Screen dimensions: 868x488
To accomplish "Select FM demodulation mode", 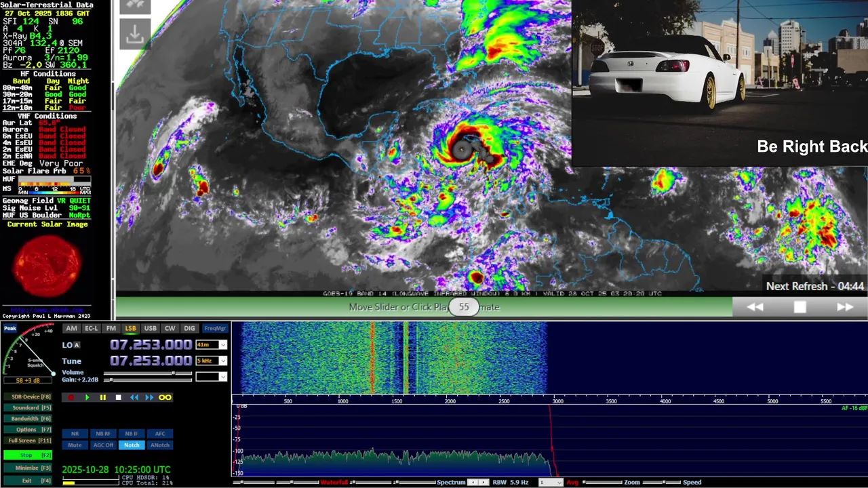I will point(111,329).
